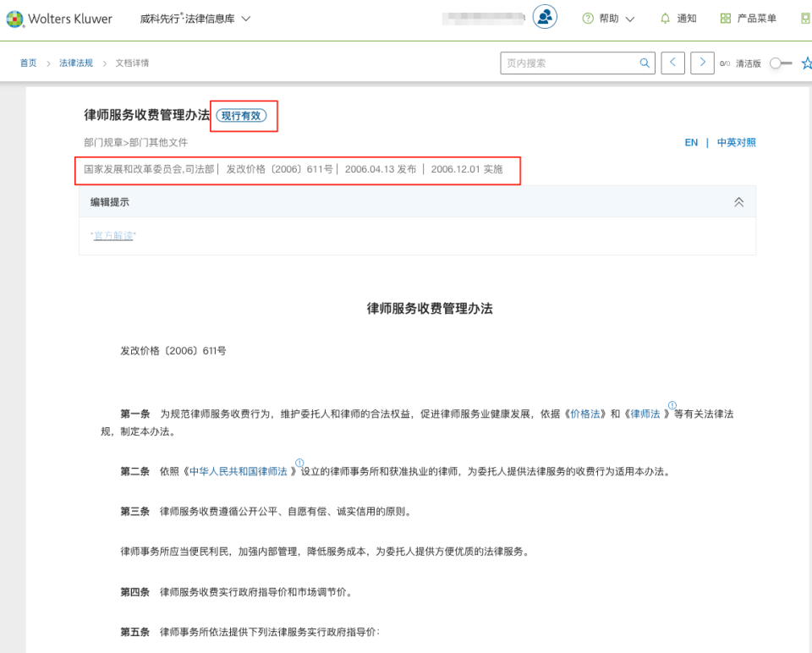The width and height of the screenshot is (812, 653).
Task: Expand the 帮助 dropdown arrow
Action: click(x=629, y=19)
